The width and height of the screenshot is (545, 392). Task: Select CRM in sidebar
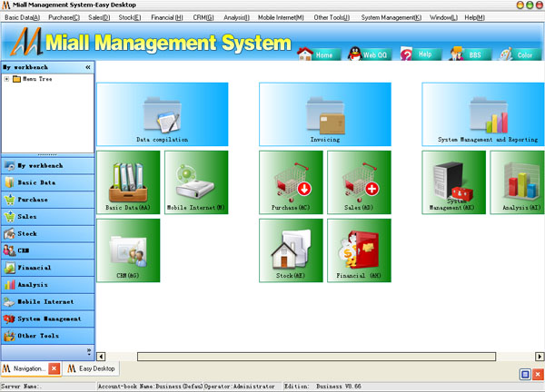47,250
